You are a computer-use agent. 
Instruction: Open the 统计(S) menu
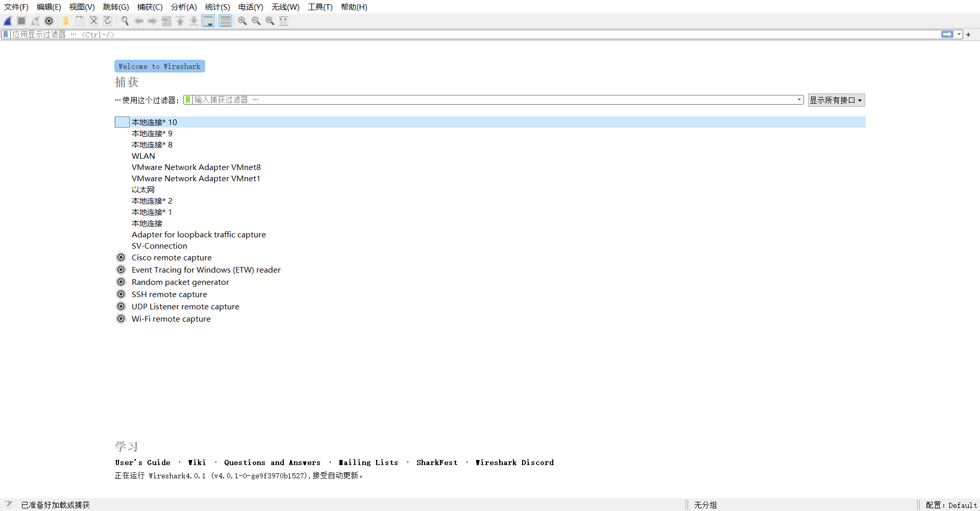click(217, 7)
